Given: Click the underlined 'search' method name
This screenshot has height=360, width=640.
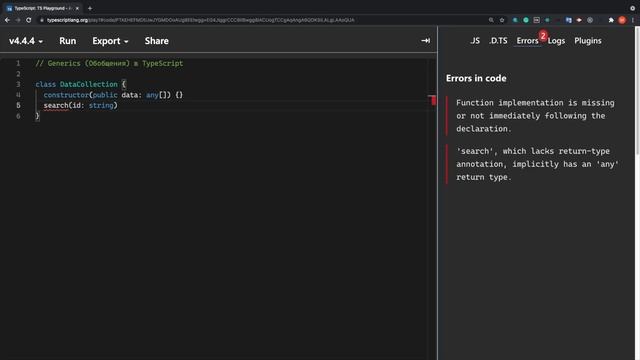Looking at the screenshot, I should (56, 106).
